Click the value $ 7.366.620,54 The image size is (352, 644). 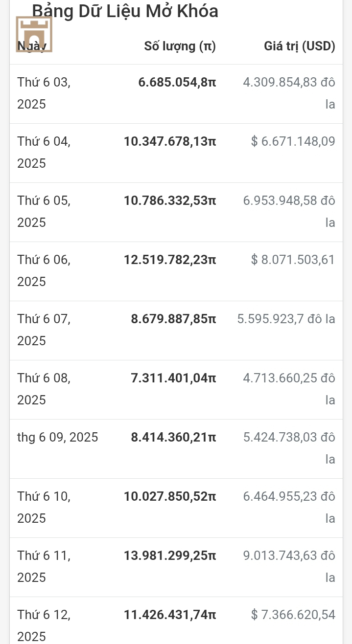coord(293,615)
